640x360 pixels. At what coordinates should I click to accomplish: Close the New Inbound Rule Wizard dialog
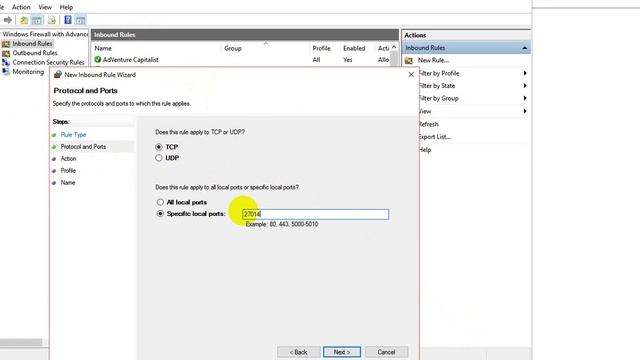[x=411, y=75]
